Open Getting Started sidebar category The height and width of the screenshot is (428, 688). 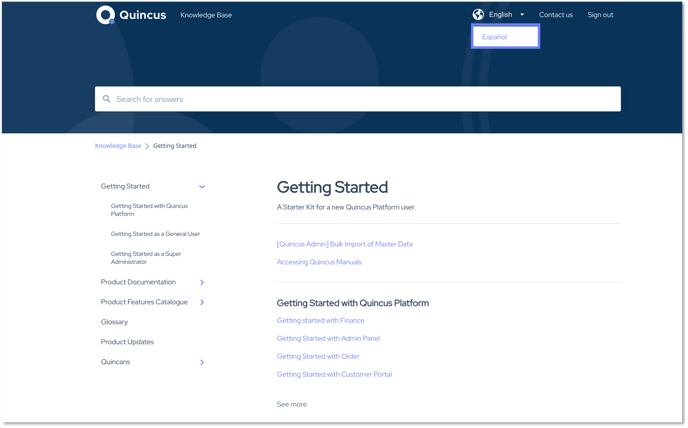click(x=125, y=186)
